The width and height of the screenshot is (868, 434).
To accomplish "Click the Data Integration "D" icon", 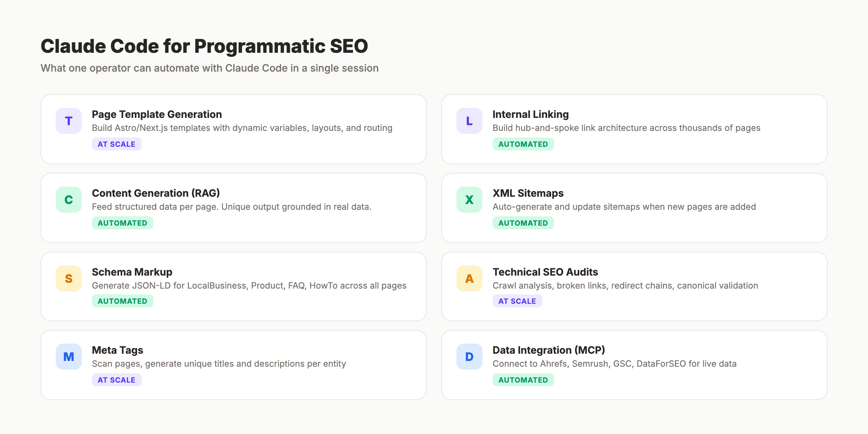I will point(469,357).
